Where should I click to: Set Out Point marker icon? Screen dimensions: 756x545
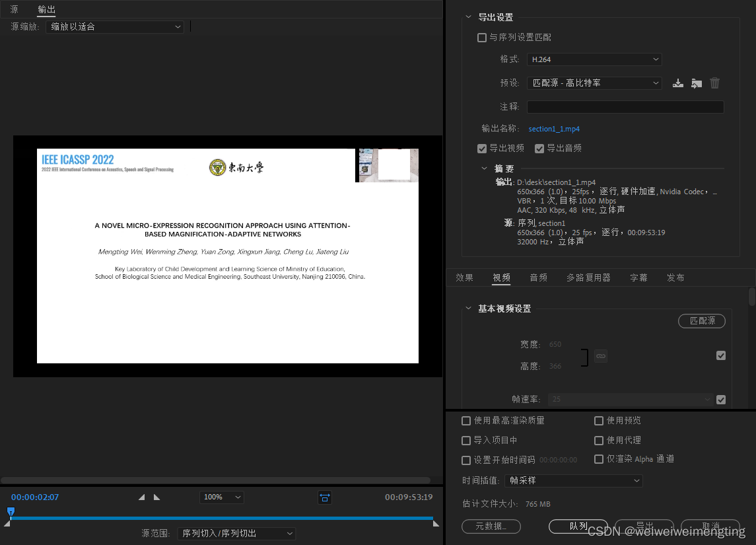[x=156, y=497]
